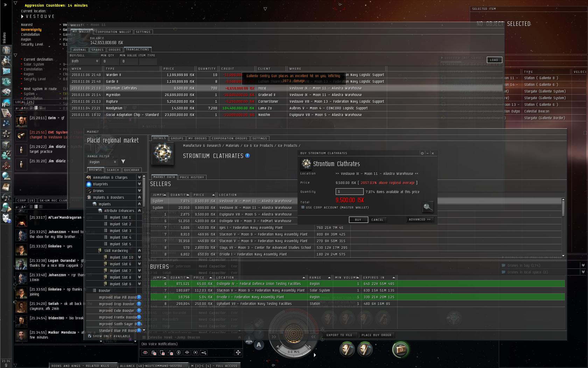Expand the Drones market group

(139, 191)
